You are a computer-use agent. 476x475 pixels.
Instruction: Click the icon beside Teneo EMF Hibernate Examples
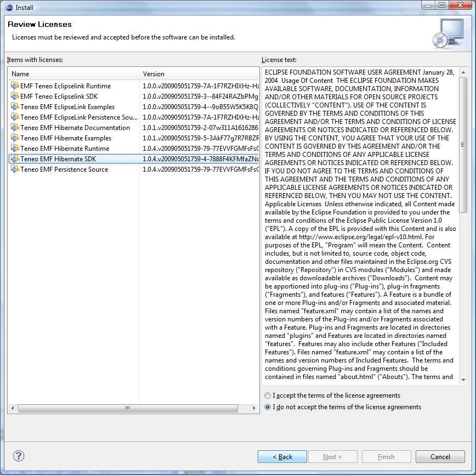[15, 138]
